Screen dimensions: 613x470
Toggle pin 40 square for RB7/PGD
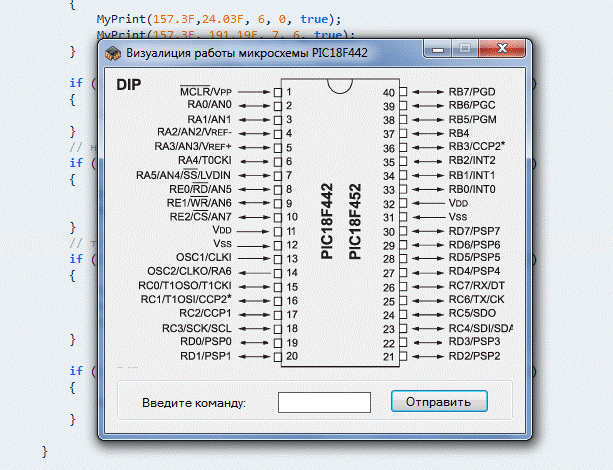coord(403,92)
